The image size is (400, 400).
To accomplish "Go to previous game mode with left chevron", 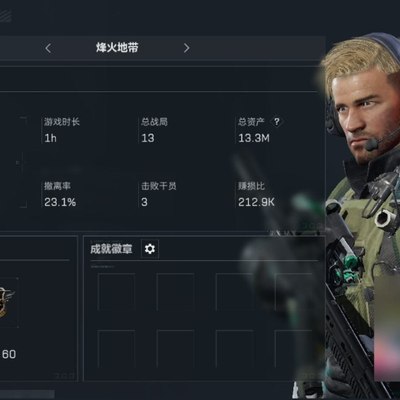I will click(48, 48).
